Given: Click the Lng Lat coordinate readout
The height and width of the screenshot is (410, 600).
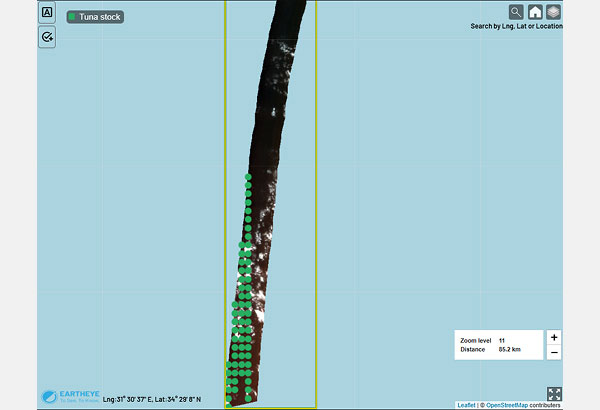Looking at the screenshot, I should 152,399.
